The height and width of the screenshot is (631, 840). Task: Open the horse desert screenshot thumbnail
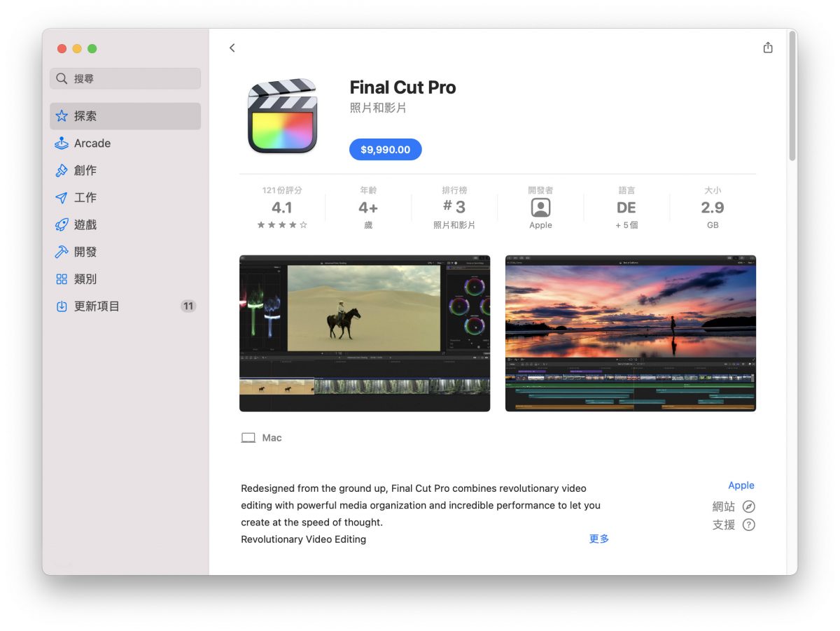click(365, 334)
